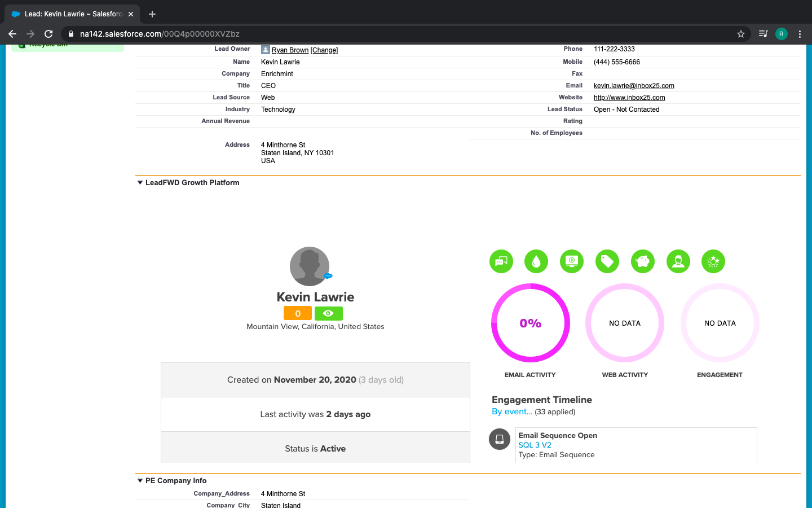Click the green support agent headset icon
The width and height of the screenshot is (812, 508).
click(678, 261)
